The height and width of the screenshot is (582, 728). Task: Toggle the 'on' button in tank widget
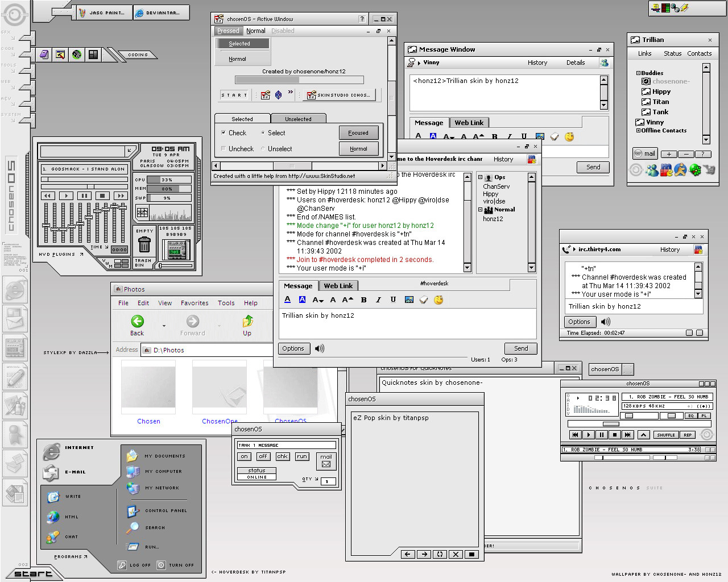tap(244, 456)
